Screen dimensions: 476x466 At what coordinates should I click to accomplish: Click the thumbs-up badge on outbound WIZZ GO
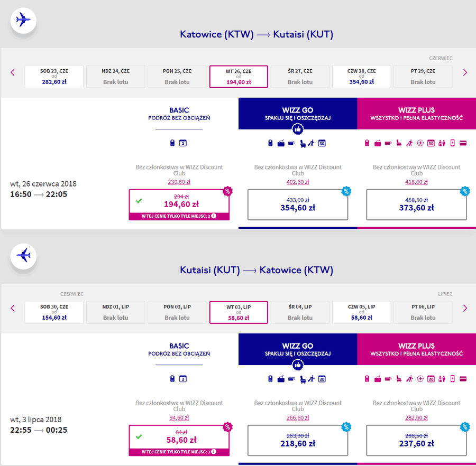[x=297, y=129]
